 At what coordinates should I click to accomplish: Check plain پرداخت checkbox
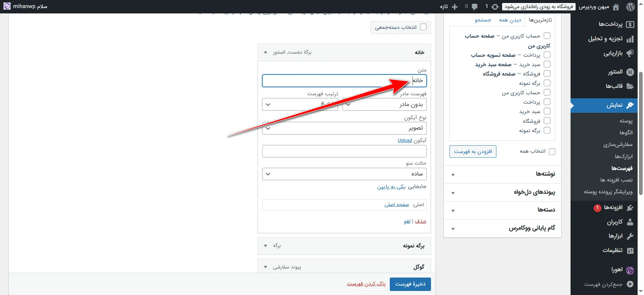click(547, 102)
